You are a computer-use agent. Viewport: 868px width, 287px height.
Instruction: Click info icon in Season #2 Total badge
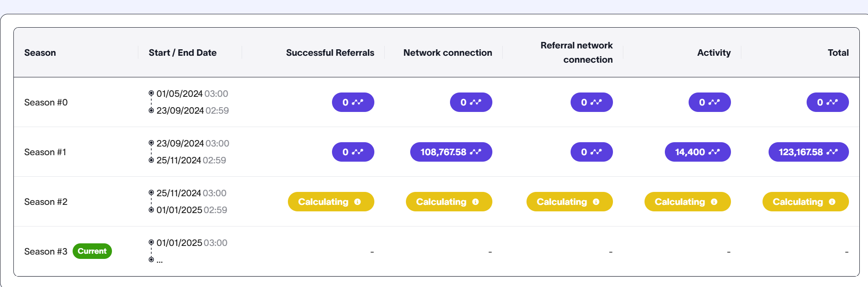[832, 202]
